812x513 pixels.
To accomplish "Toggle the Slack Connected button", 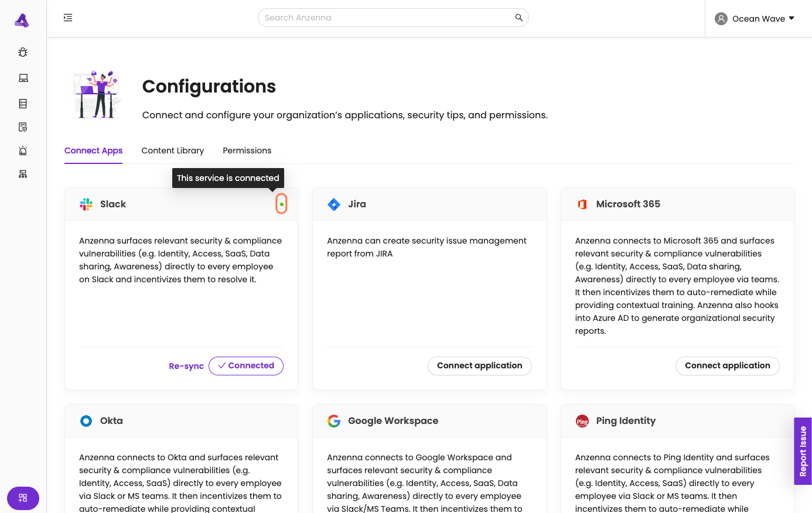I will [x=246, y=366].
